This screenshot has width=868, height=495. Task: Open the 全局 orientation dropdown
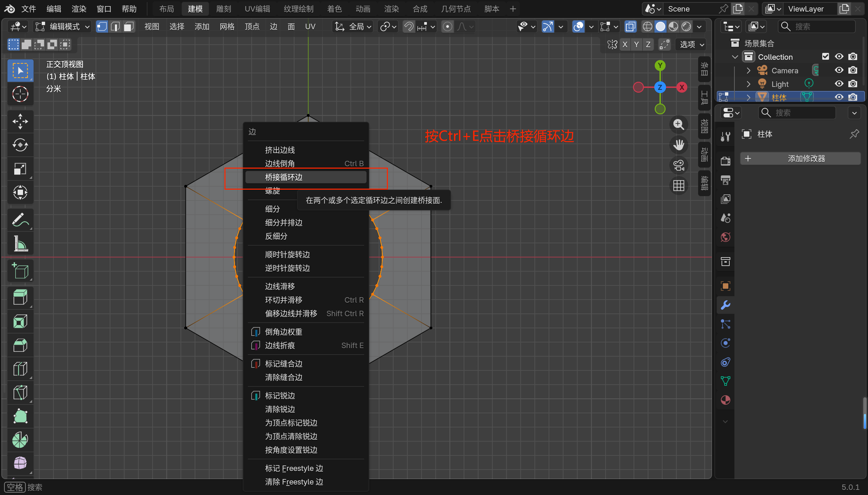point(353,26)
